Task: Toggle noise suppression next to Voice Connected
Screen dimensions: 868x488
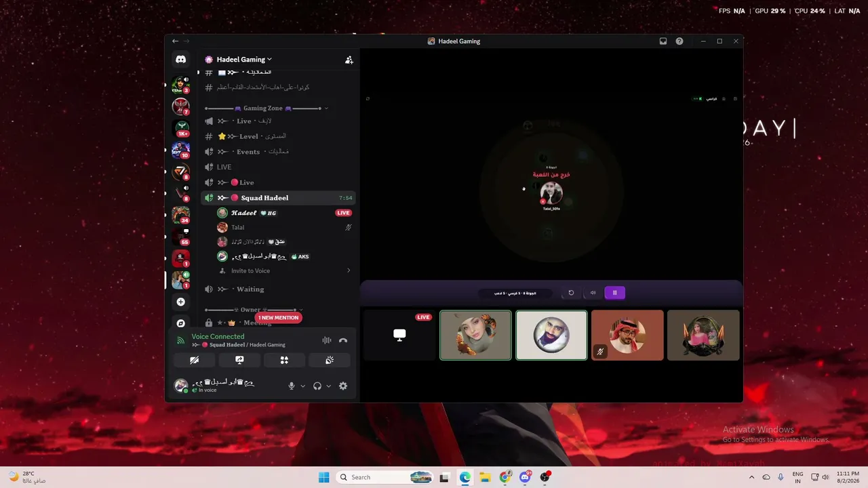Action: point(327,340)
